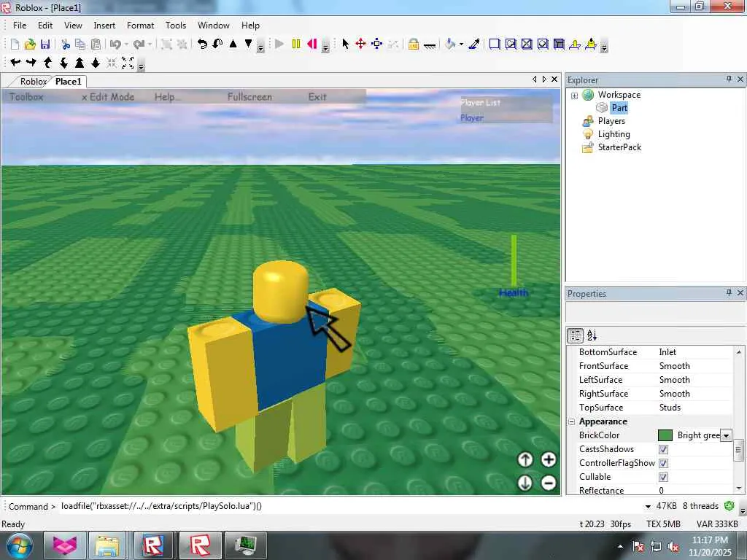
Task: Click the Cut scissors icon
Action: (66, 44)
